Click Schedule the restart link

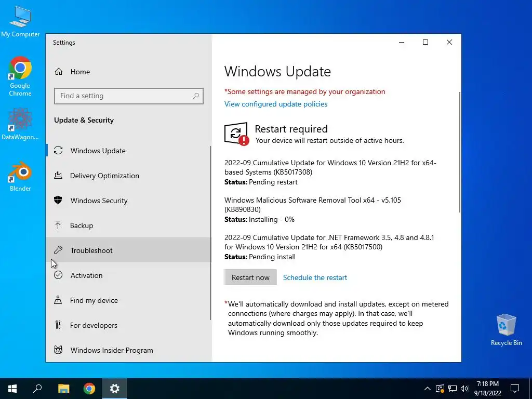pos(315,277)
